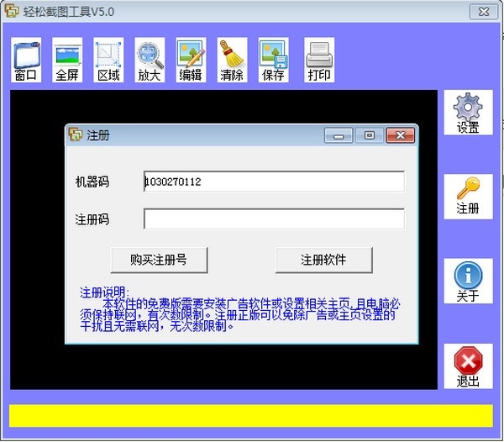This screenshot has width=504, height=442.
Task: Click the 购买注册号 button
Action: [159, 260]
